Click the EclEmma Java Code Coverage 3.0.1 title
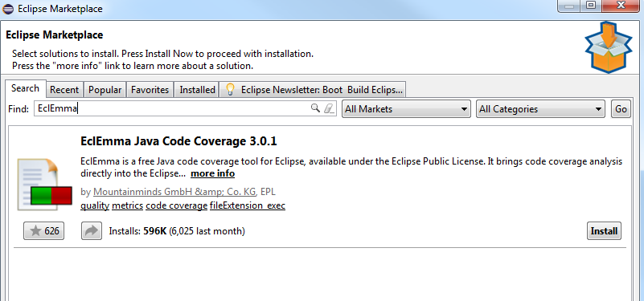 [178, 141]
